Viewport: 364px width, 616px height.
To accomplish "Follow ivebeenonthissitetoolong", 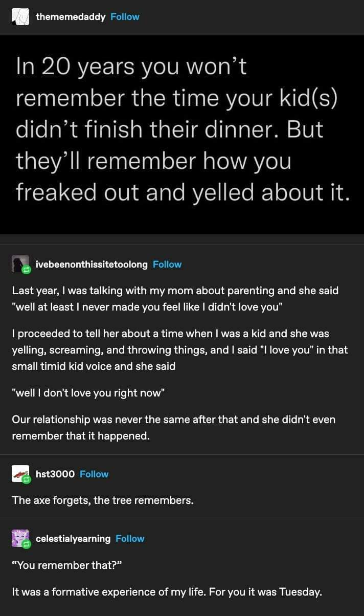I will [x=167, y=264].
